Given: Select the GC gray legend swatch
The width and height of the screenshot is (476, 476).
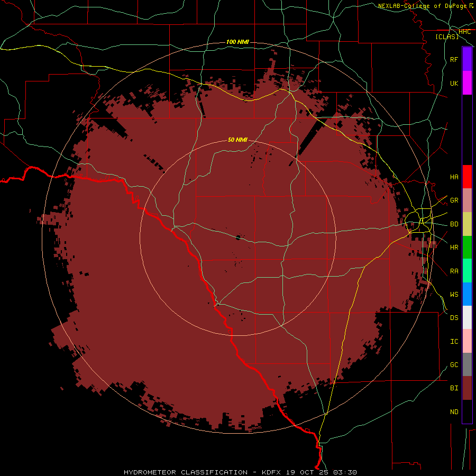Looking at the screenshot, I should click(x=467, y=364).
